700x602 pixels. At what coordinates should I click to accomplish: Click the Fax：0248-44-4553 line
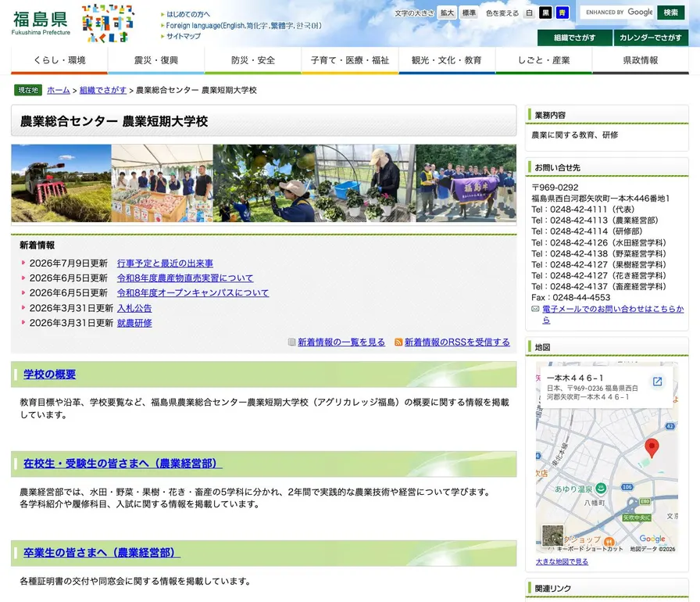pos(571,297)
